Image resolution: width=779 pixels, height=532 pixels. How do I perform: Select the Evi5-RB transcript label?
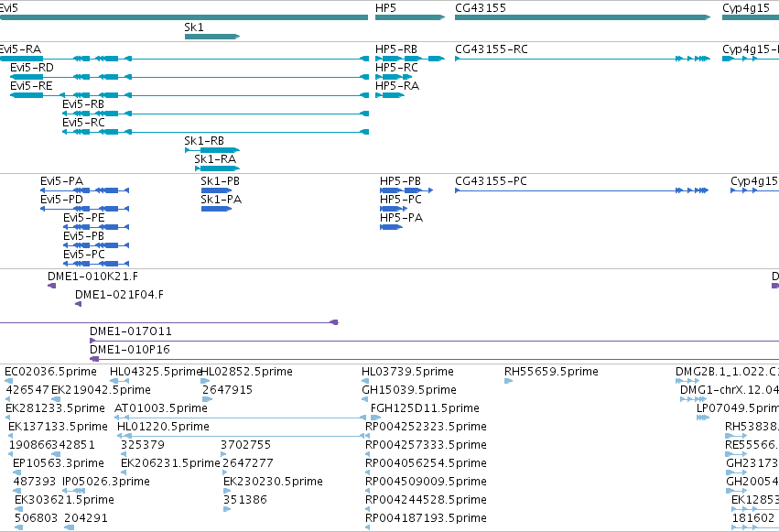pos(83,104)
